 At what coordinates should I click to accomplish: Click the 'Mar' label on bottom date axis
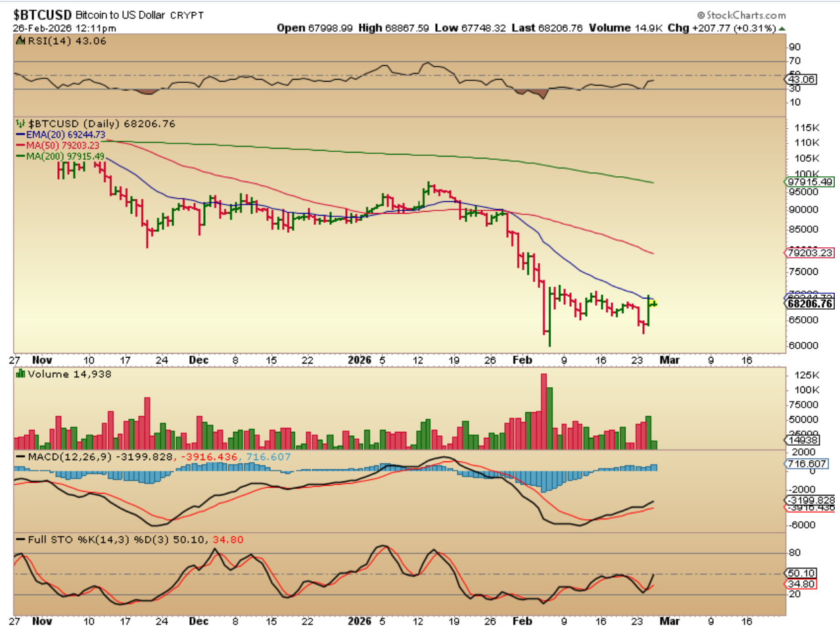(x=670, y=621)
